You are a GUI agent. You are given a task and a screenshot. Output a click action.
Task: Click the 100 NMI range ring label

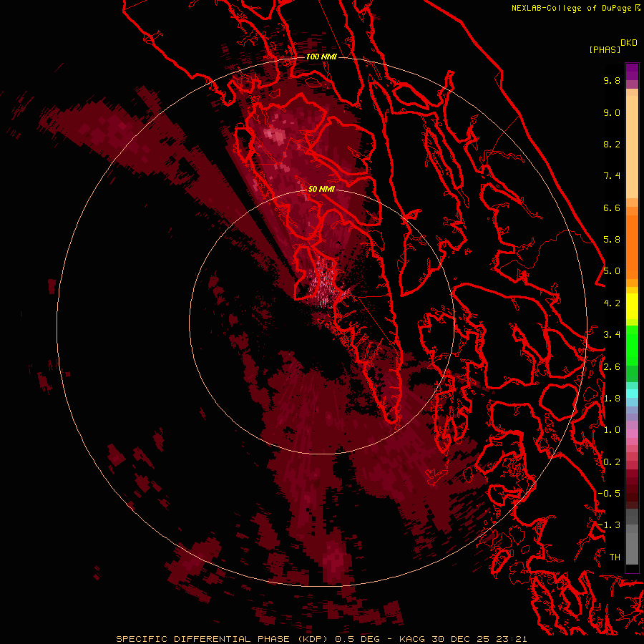pyautogui.click(x=321, y=57)
